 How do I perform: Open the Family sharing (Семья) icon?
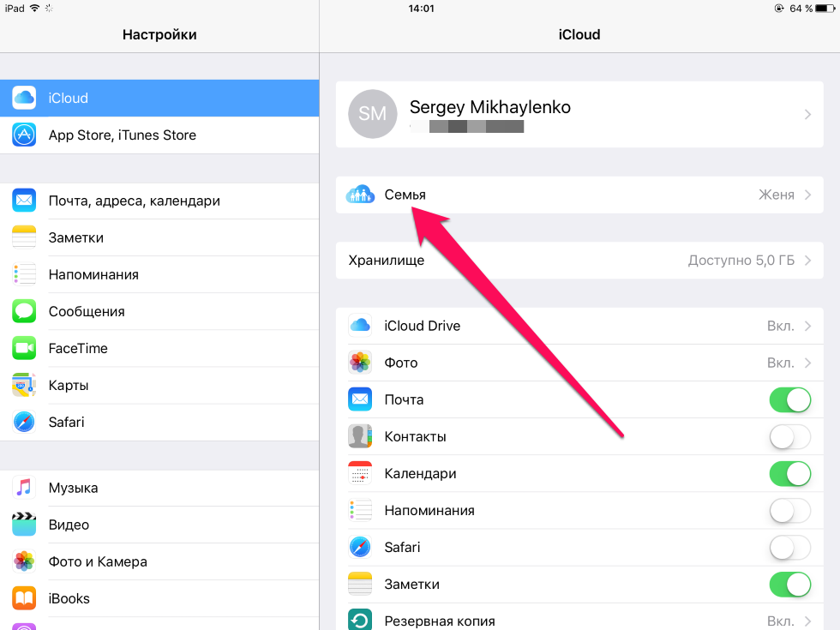point(360,195)
